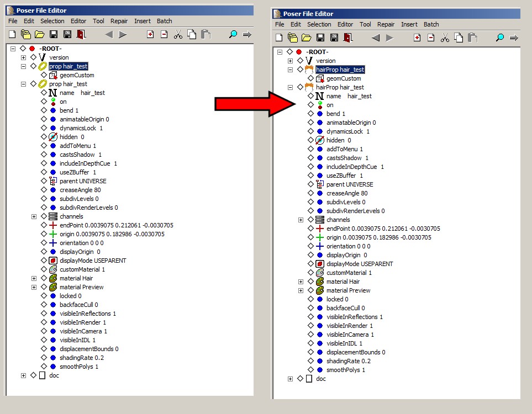Expand material Hair node in left window
532x414 pixels.
point(34,278)
